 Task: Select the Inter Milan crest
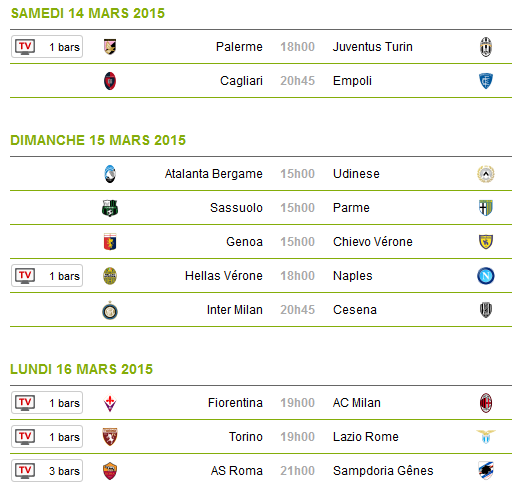click(110, 310)
